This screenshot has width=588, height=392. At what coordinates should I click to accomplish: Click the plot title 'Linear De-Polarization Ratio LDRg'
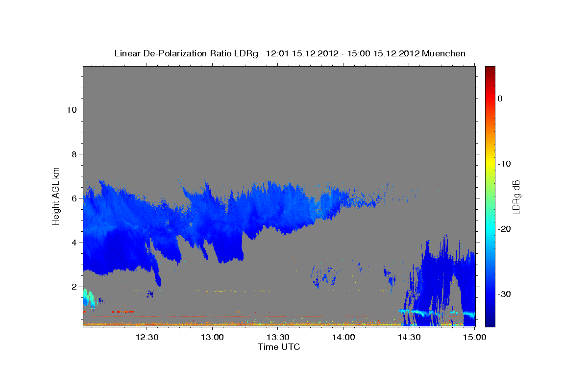[x=186, y=53]
